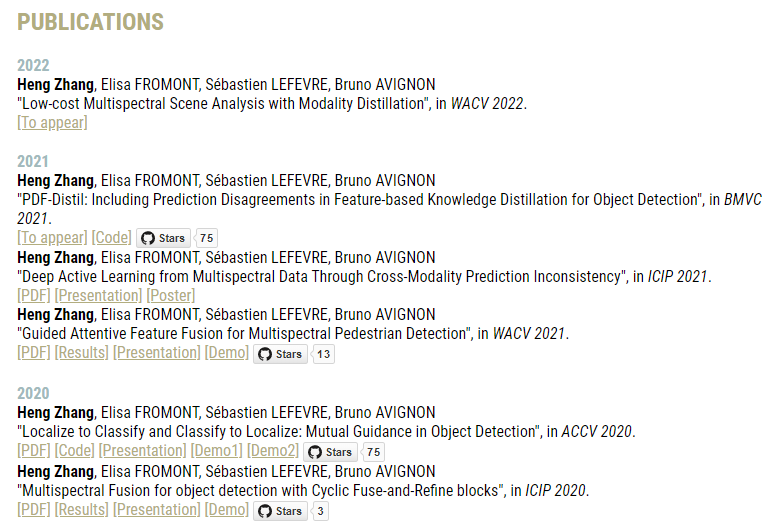This screenshot has height=532, width=780.
Task: Open Results link for WACV 2021 paper
Action: click(x=82, y=353)
